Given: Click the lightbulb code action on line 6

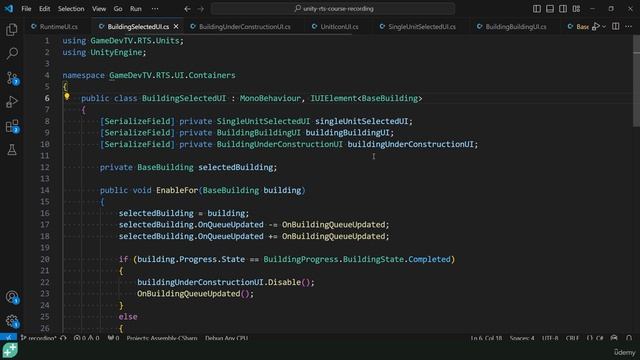Looking at the screenshot, I should (67, 97).
